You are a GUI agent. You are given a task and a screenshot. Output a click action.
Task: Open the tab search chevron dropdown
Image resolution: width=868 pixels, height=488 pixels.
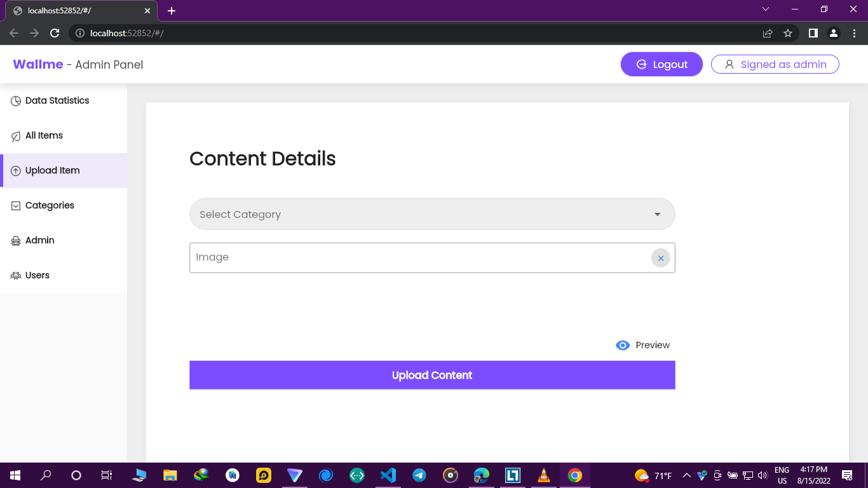(766, 10)
